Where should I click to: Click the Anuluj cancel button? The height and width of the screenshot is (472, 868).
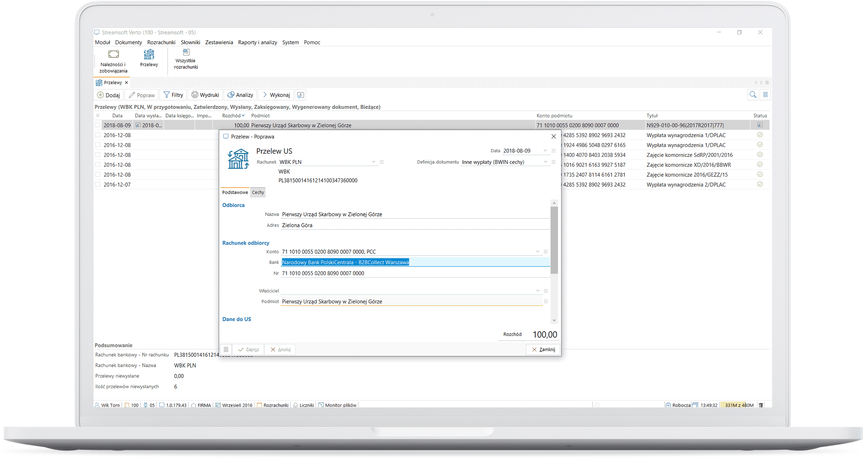tap(280, 349)
